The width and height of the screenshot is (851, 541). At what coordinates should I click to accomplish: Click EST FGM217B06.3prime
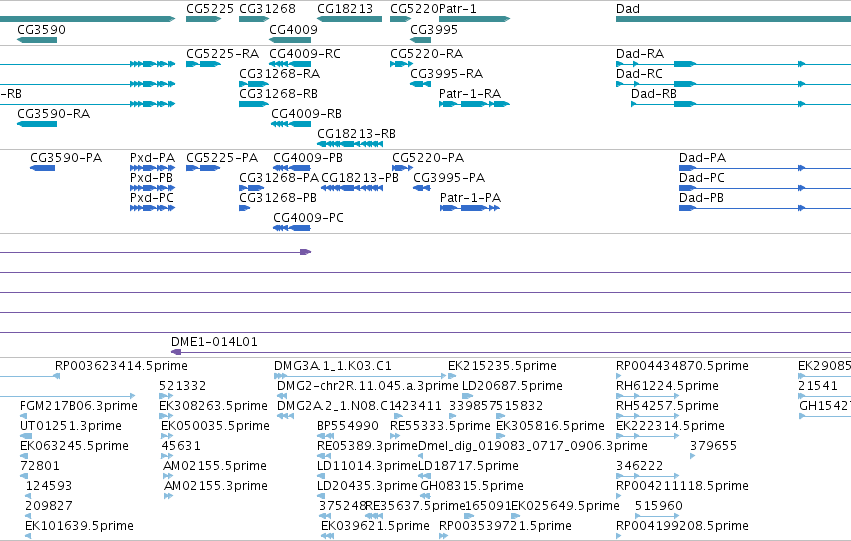point(23,416)
